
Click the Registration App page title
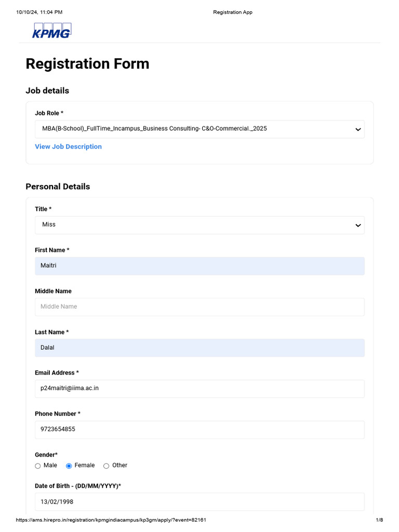tap(233, 12)
